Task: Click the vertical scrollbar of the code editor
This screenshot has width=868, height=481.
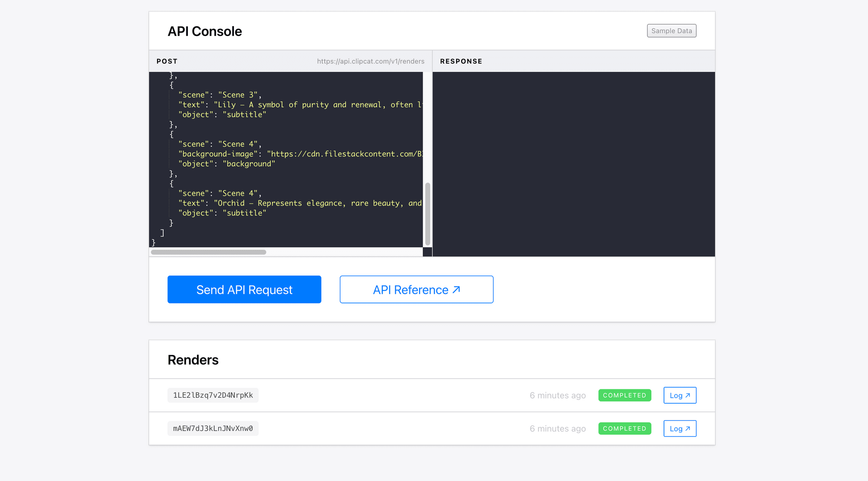Action: (427, 214)
